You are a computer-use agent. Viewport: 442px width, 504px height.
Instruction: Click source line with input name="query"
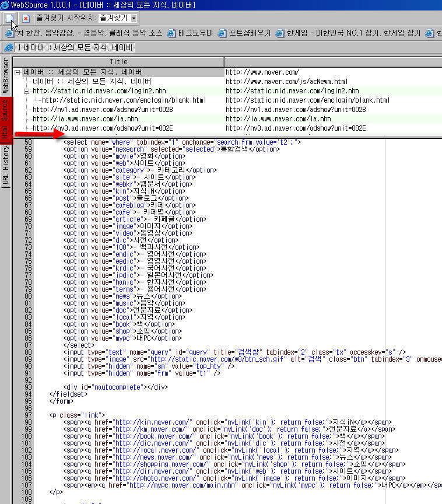coord(234,352)
